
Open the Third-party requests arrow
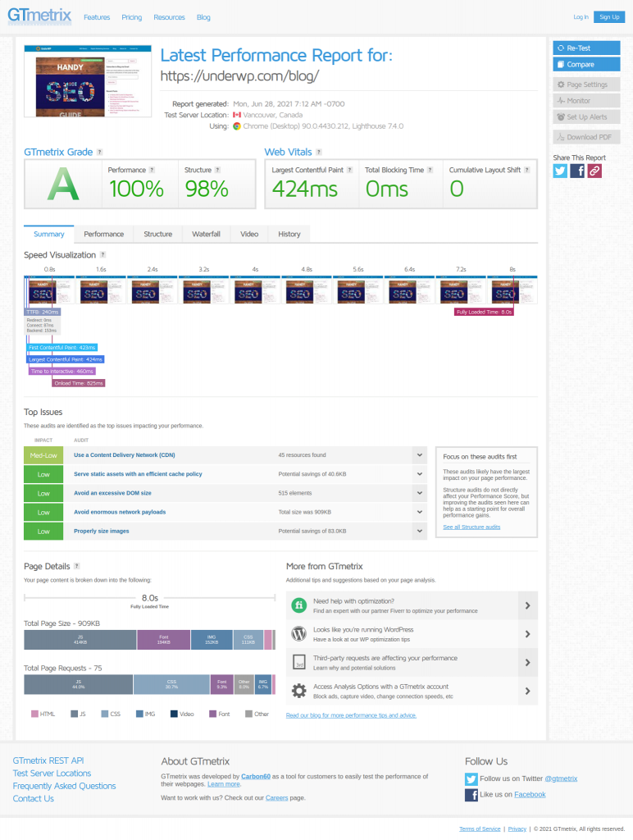click(x=527, y=662)
